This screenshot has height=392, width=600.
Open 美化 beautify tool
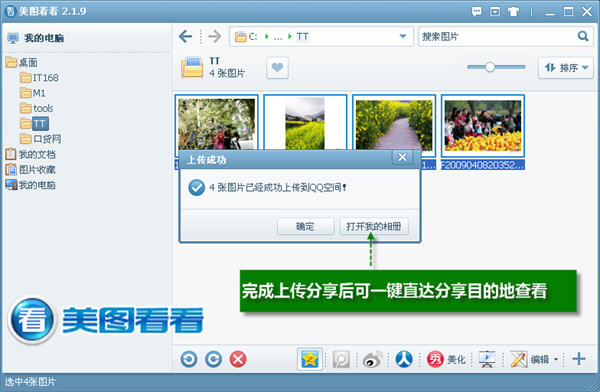click(446, 359)
